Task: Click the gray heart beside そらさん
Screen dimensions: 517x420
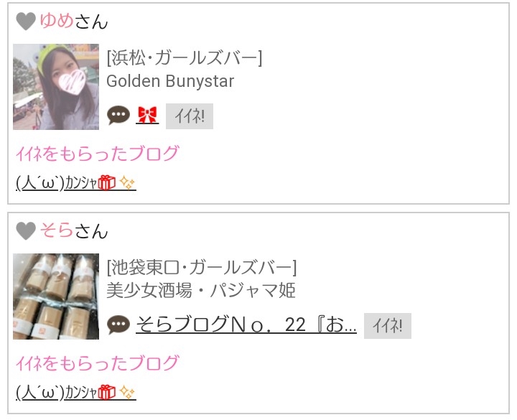Action: coord(26,230)
